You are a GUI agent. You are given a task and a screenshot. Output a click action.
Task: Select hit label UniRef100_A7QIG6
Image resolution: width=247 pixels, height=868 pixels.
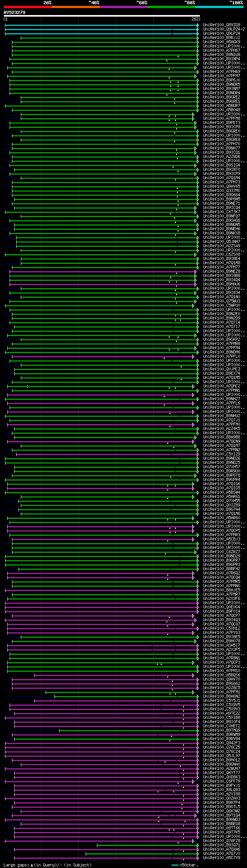222,484
